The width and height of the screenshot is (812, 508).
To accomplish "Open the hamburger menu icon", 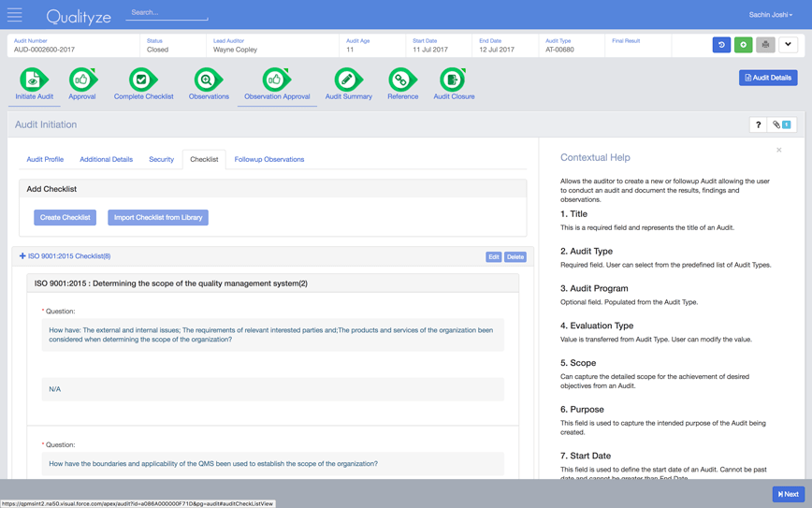I will pos(15,14).
